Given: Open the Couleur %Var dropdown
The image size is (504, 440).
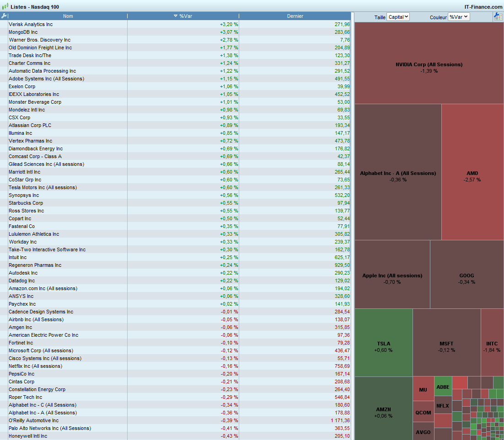Looking at the screenshot, I should 459,17.
